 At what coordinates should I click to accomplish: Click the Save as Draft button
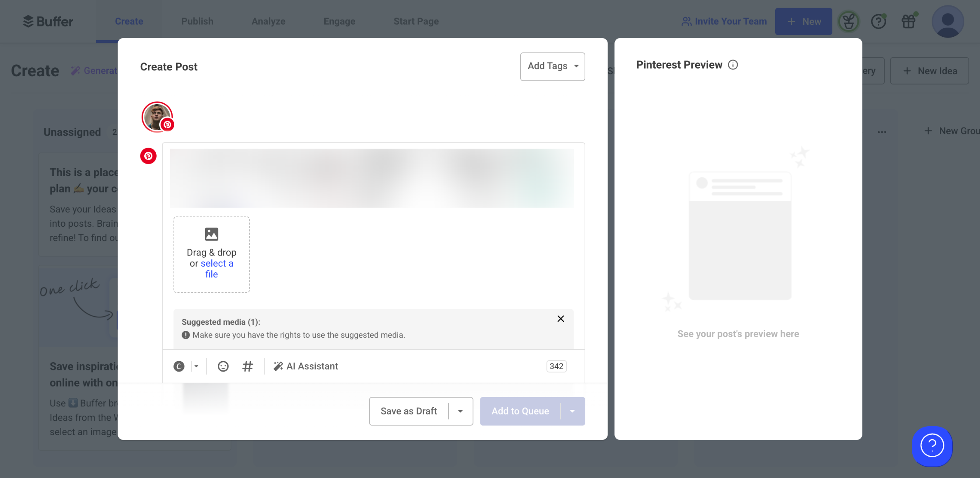(x=408, y=411)
